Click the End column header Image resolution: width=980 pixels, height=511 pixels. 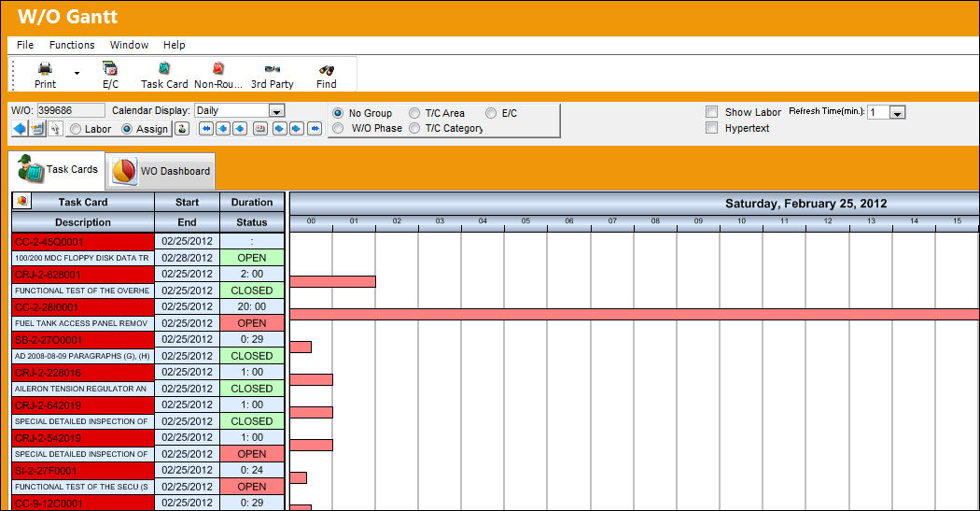click(x=187, y=222)
